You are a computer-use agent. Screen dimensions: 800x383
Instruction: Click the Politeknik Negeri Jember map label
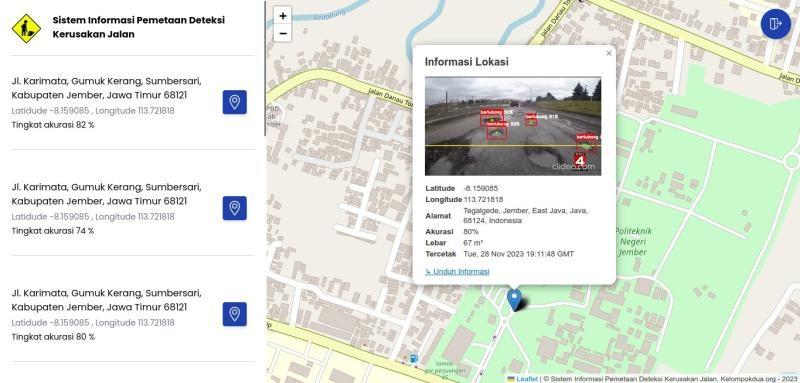633,242
